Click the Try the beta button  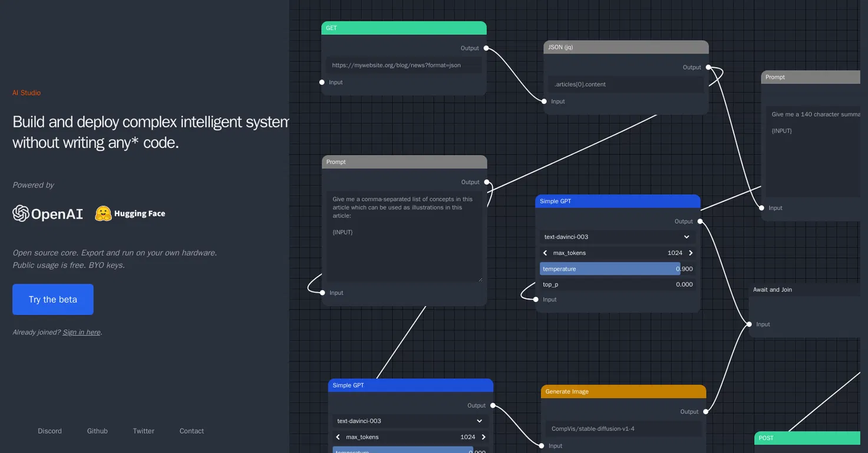[53, 300]
